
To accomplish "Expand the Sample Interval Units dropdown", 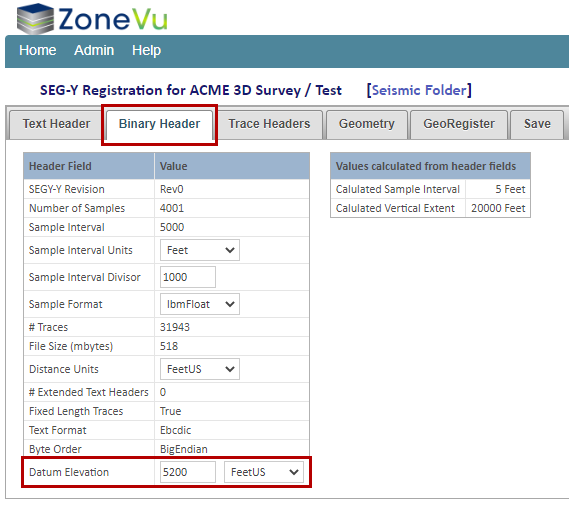I will point(200,250).
